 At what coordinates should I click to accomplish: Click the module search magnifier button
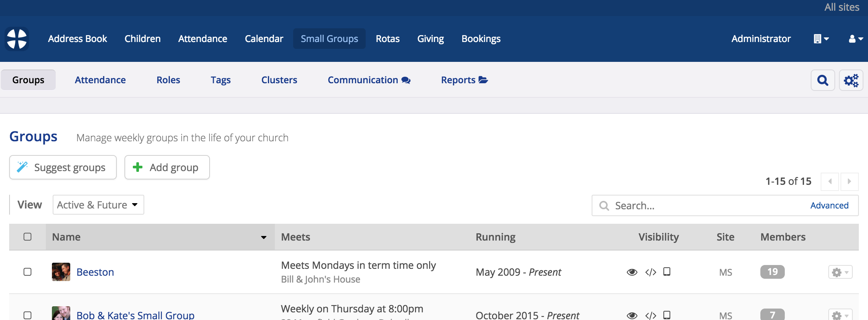pyautogui.click(x=823, y=80)
